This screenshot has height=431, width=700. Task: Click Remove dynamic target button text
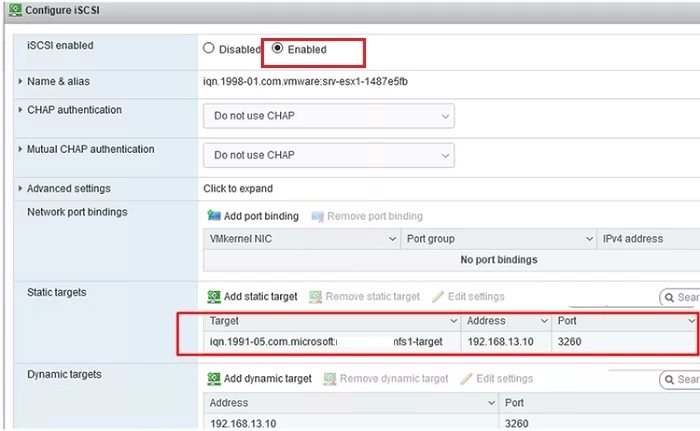[x=394, y=379]
